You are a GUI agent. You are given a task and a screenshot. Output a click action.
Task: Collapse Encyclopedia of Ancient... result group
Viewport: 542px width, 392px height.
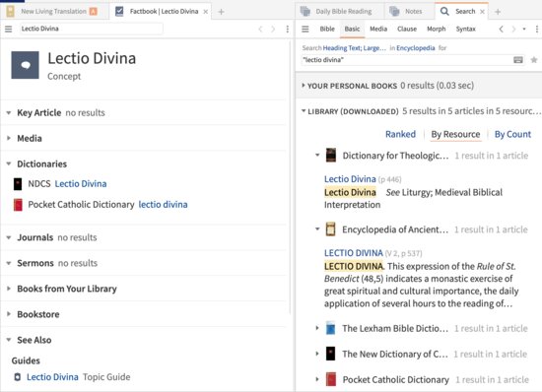317,229
